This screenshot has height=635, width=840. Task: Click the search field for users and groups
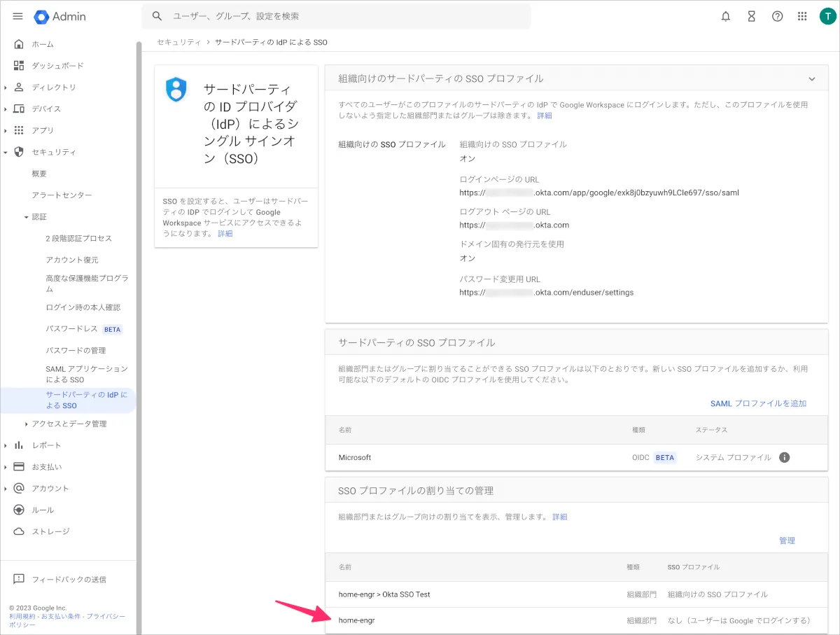point(336,16)
